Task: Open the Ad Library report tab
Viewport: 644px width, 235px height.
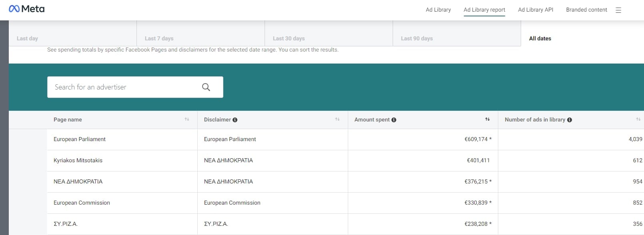Action: click(x=484, y=10)
